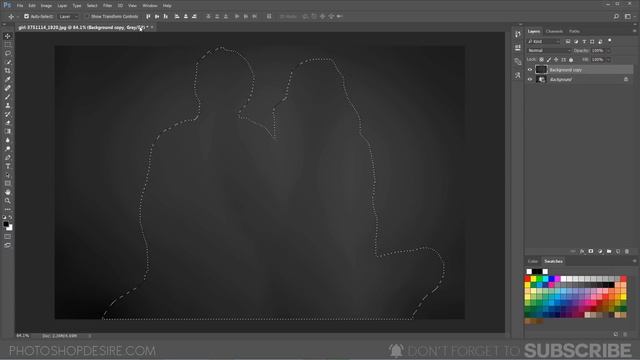The height and width of the screenshot is (360, 640).
Task: Select the Eraser tool
Action: (x=8, y=123)
